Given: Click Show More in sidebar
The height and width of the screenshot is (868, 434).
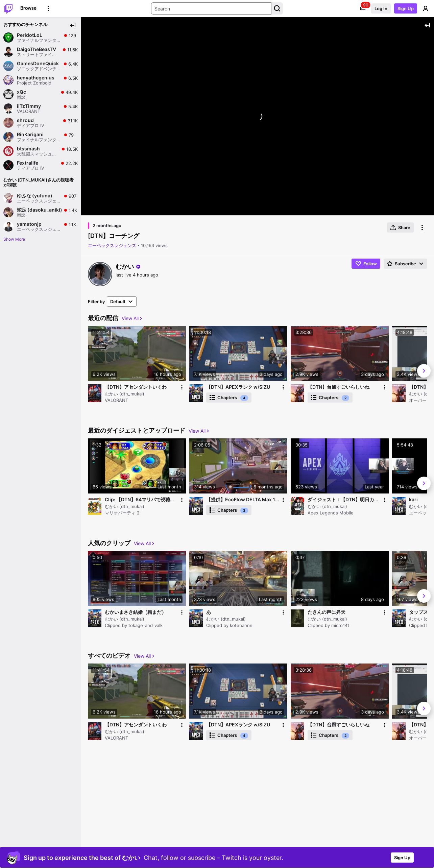Looking at the screenshot, I should click(x=14, y=239).
